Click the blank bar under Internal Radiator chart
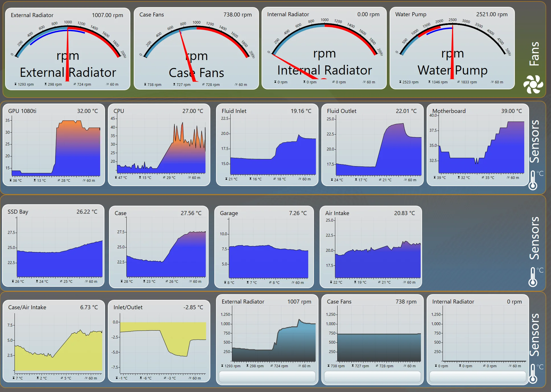The height and width of the screenshot is (392, 551). pos(478,377)
